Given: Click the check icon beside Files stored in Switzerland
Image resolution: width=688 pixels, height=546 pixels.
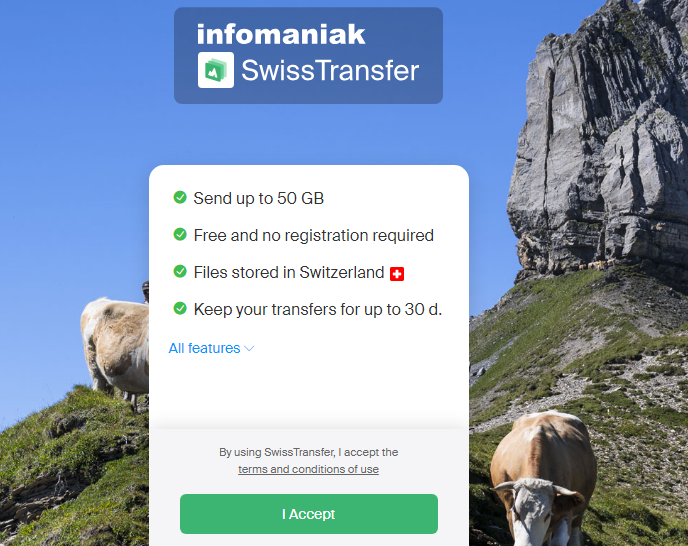Looking at the screenshot, I should (180, 271).
